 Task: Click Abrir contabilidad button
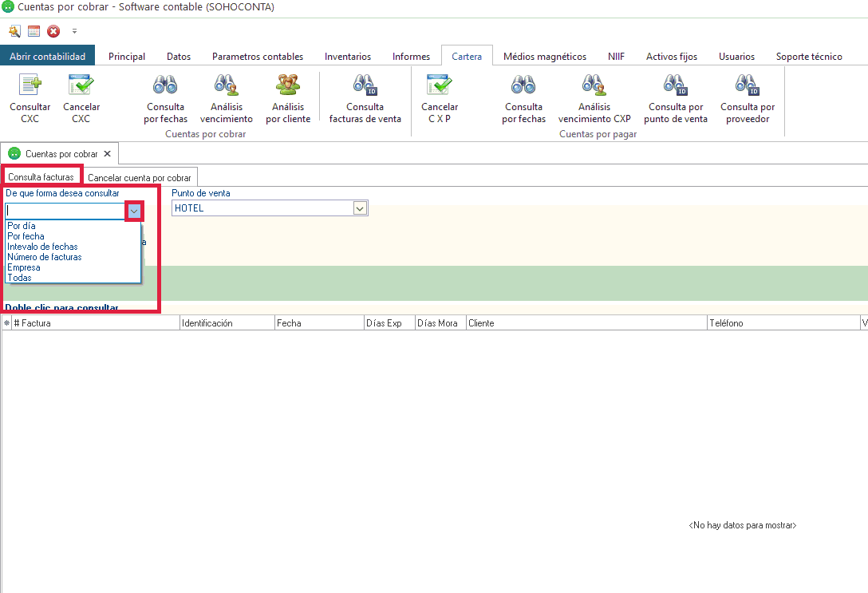tap(48, 57)
